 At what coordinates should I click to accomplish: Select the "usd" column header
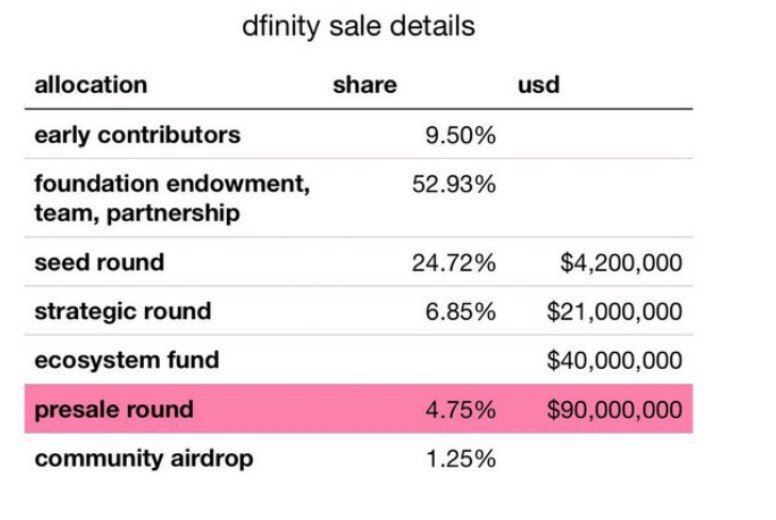coord(538,85)
